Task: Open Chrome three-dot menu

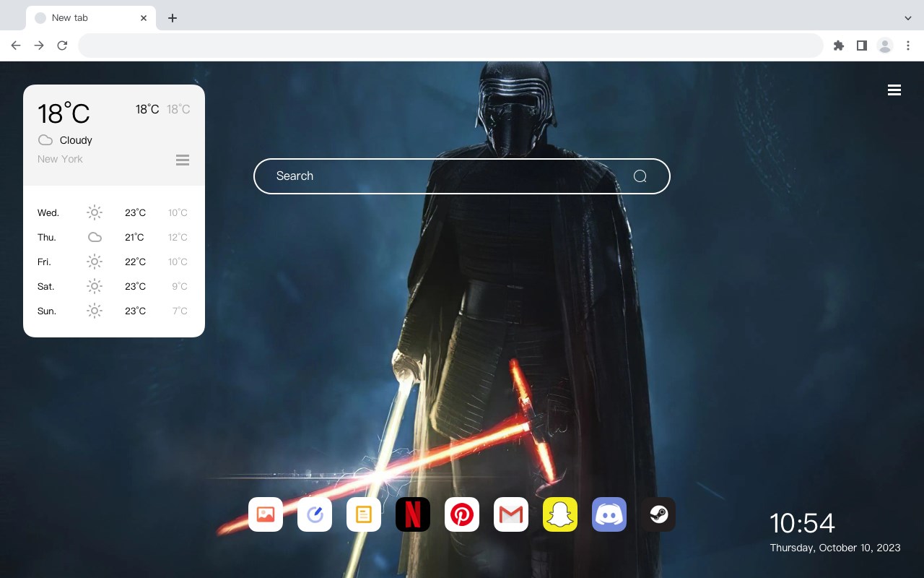Action: 908,46
